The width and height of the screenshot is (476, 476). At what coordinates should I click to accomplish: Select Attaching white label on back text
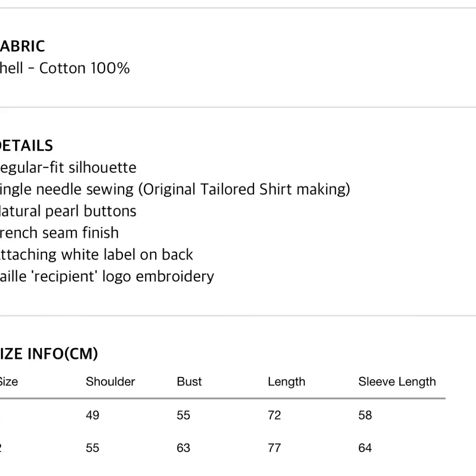(97, 254)
